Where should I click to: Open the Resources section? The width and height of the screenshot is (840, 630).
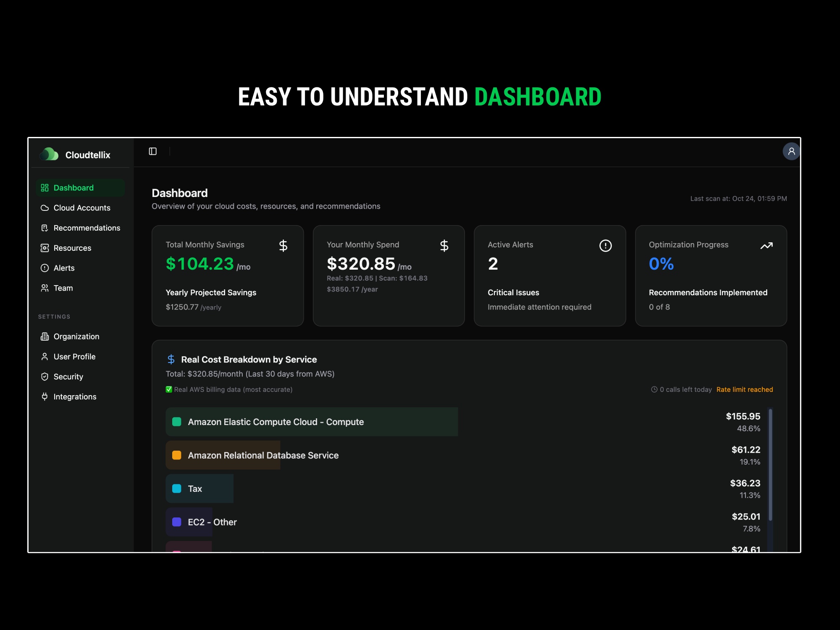pyautogui.click(x=72, y=248)
